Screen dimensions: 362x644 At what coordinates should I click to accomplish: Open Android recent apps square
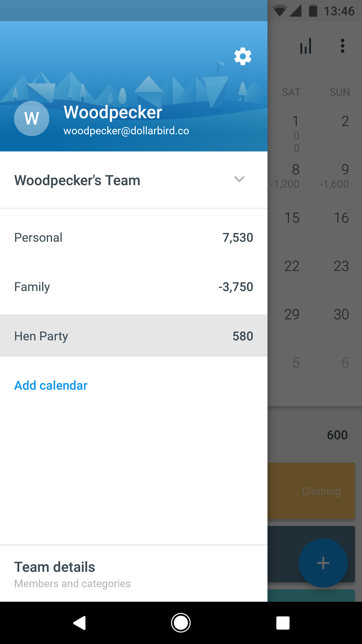283,623
